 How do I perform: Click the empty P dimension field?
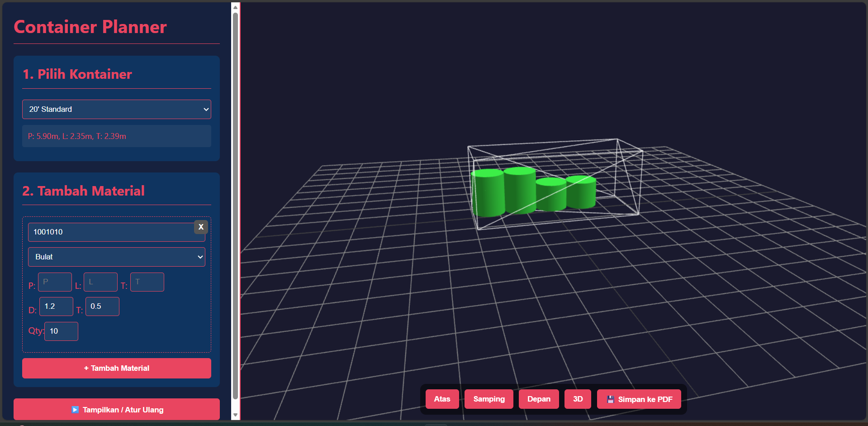[x=55, y=282]
